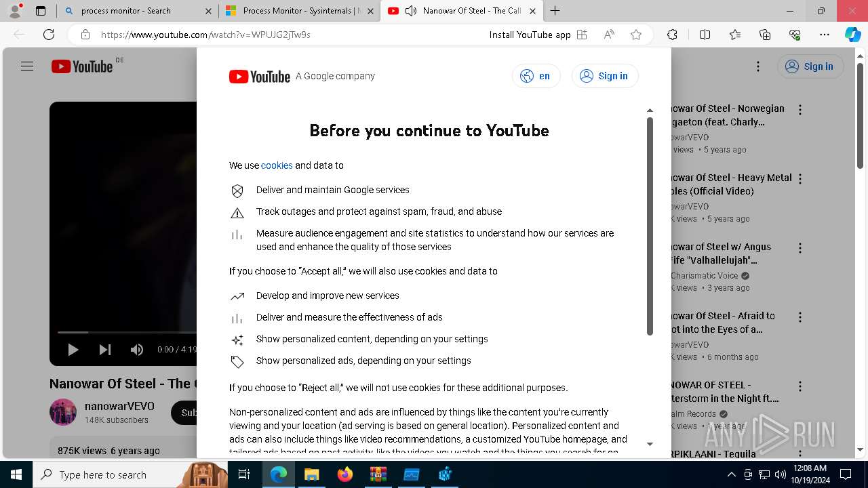Open options for Valhallelujah video
Viewport: 868px width, 488px height.
[800, 248]
